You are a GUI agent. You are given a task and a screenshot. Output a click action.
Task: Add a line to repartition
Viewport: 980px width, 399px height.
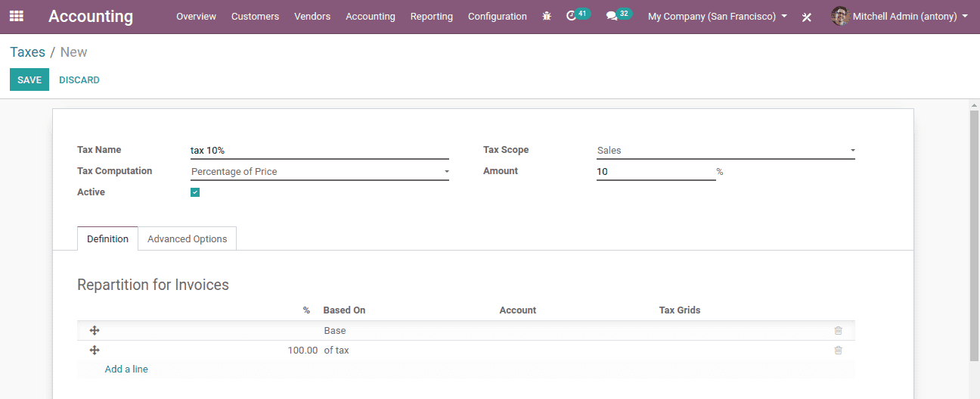click(126, 369)
